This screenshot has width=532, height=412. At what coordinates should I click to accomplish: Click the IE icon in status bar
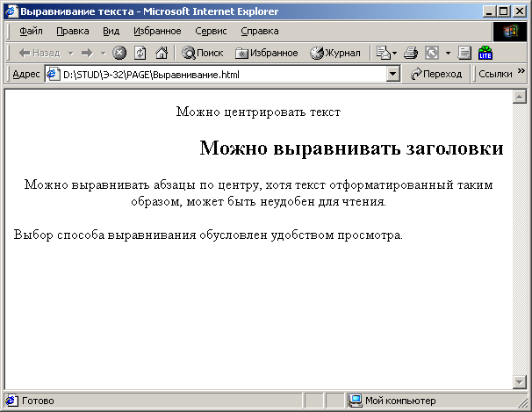(11, 401)
